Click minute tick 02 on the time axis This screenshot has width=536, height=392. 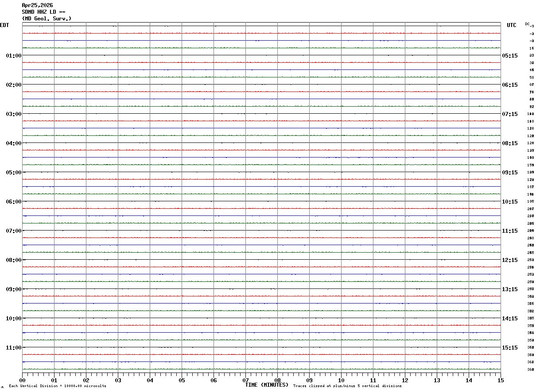tap(86, 380)
